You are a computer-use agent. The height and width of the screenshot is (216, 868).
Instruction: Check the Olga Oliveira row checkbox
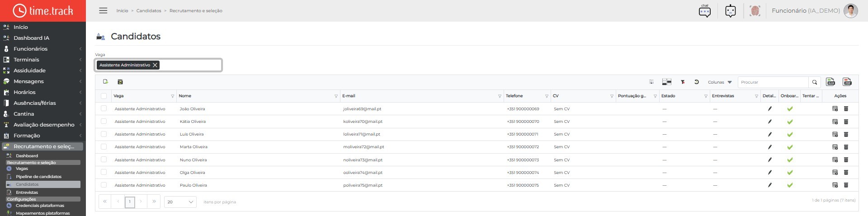coord(104,172)
